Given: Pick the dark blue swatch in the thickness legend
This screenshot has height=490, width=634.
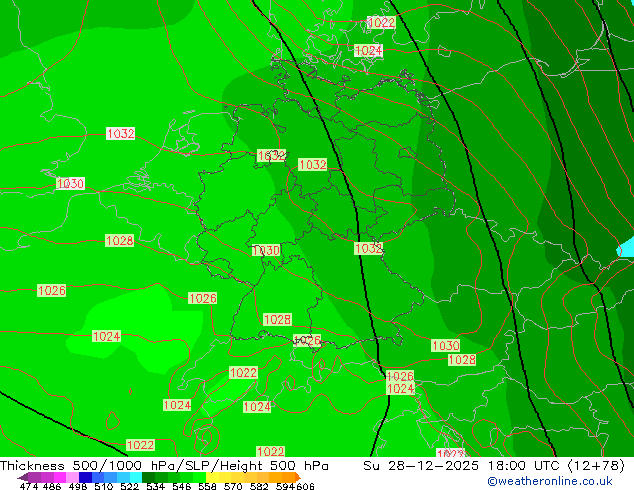Looking at the screenshot, I should (x=85, y=477).
